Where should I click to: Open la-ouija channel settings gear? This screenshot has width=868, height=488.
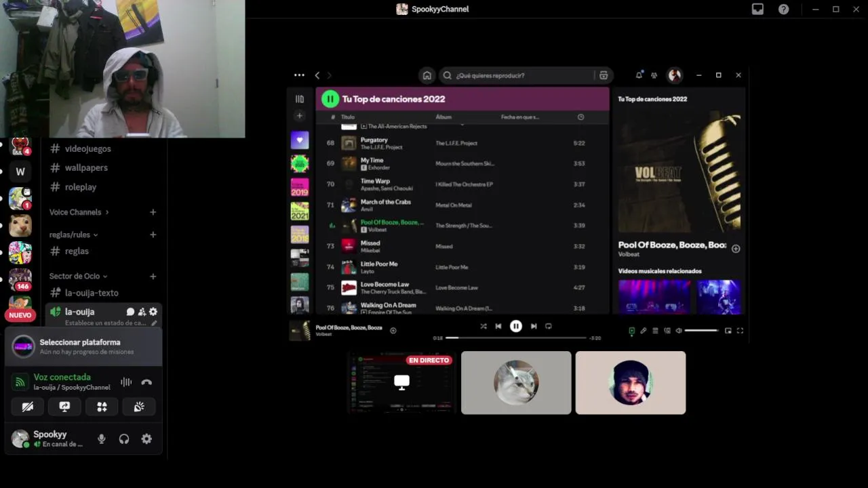coord(153,312)
